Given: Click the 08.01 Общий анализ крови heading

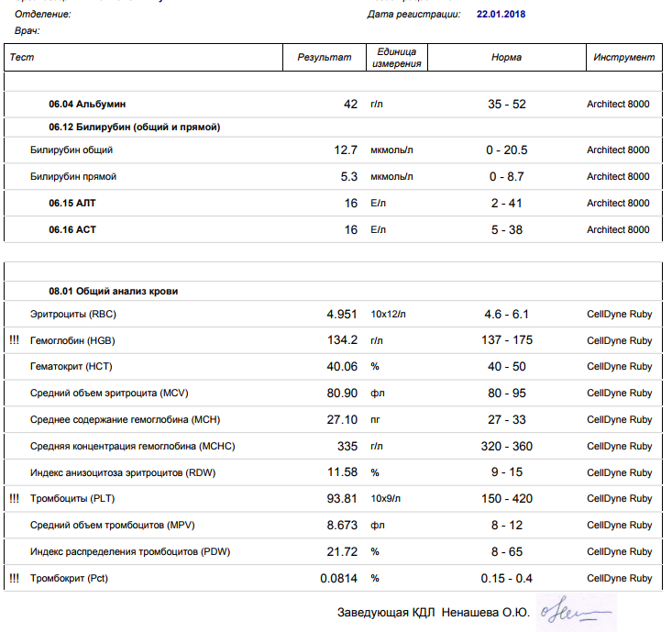Looking at the screenshot, I should pos(114,292).
